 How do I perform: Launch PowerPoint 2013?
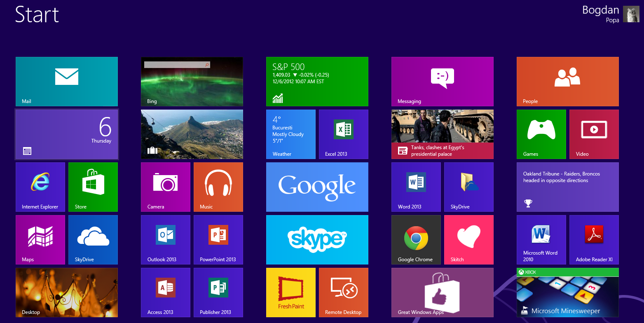pyautogui.click(x=218, y=240)
